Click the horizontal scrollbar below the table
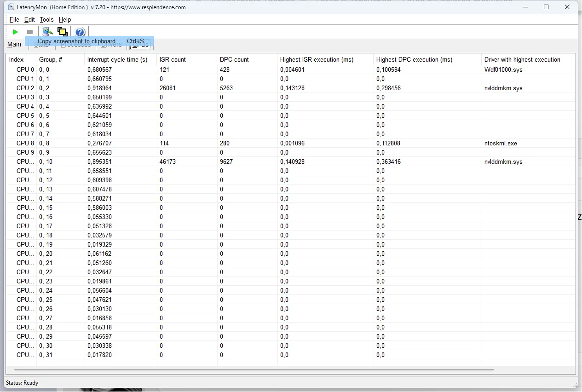The height and width of the screenshot is (392, 582). point(254,370)
